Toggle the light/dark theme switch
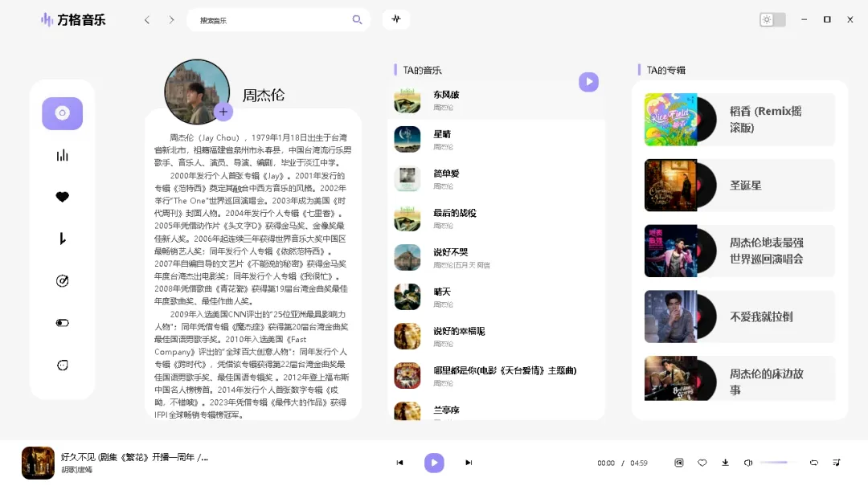 pyautogui.click(x=772, y=19)
